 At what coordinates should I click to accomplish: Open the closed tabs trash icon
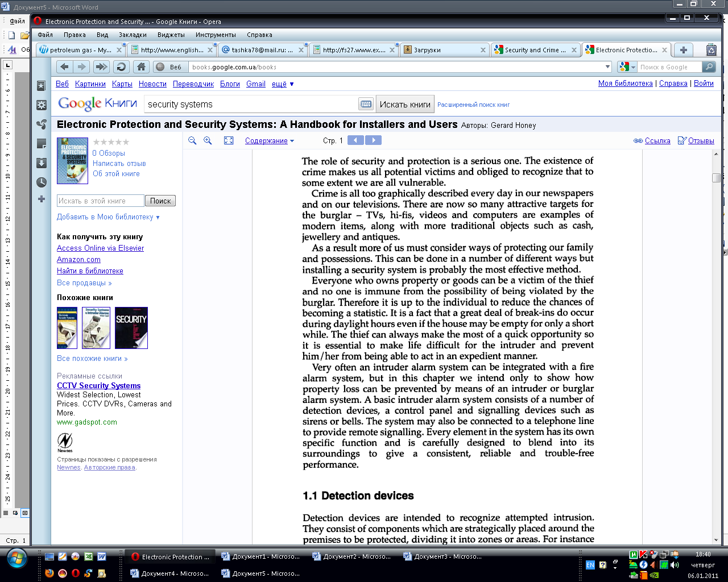(x=711, y=50)
